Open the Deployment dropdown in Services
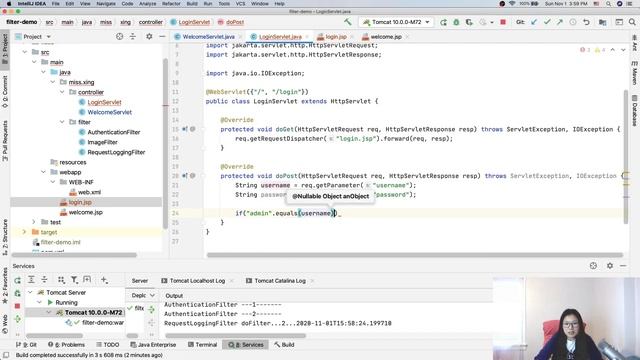 tap(143, 295)
